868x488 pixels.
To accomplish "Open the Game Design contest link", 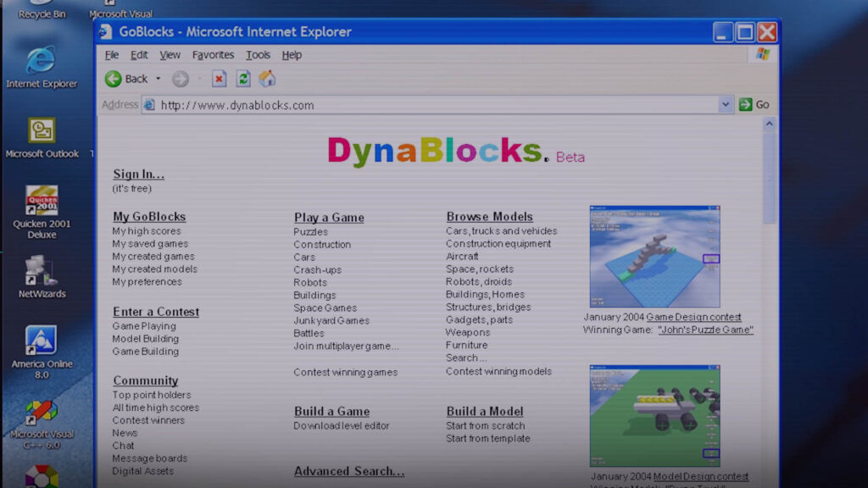I will pyautogui.click(x=693, y=317).
